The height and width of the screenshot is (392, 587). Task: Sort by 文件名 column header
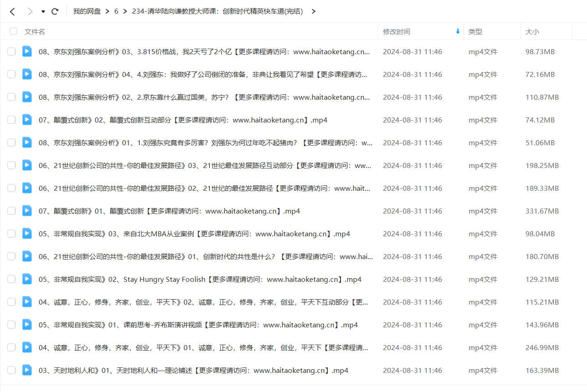click(x=35, y=31)
